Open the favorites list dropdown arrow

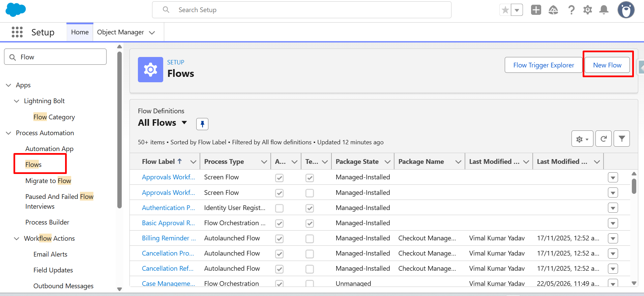[x=517, y=10]
